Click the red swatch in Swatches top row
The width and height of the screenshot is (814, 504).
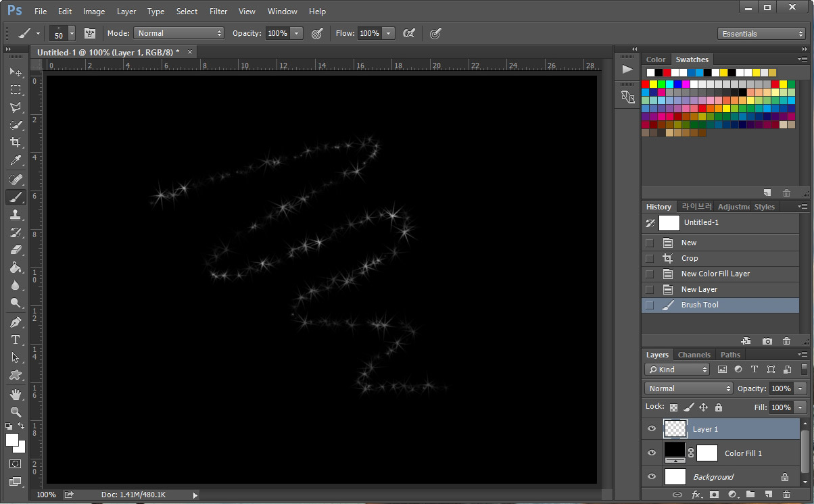pos(667,72)
